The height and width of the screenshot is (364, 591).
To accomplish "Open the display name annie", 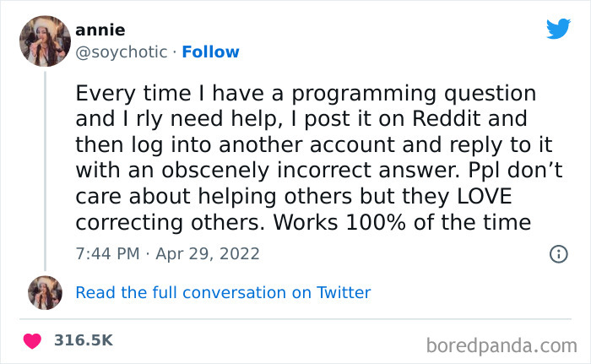I will coord(100,30).
